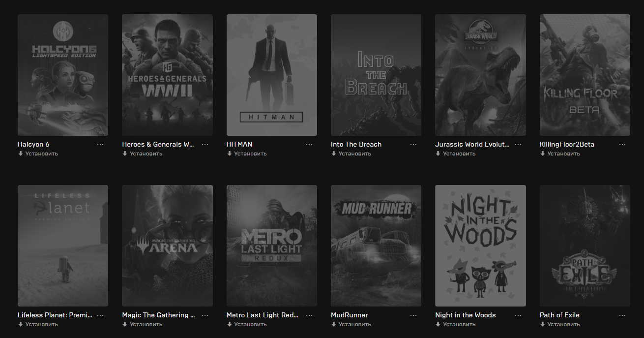The width and height of the screenshot is (644, 338).
Task: Click the Heroes & Generals title text
Action: click(x=158, y=144)
